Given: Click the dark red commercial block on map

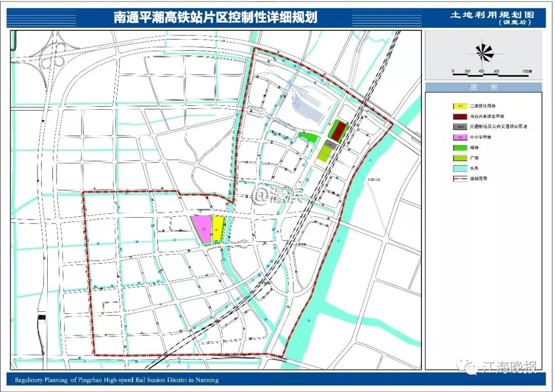Looking at the screenshot, I should (x=338, y=131).
